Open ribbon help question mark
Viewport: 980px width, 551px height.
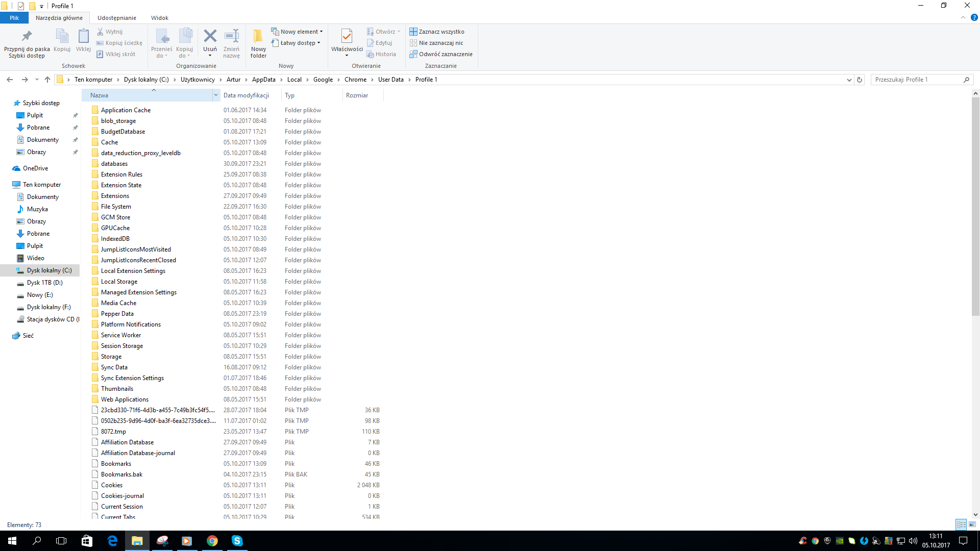(x=974, y=17)
